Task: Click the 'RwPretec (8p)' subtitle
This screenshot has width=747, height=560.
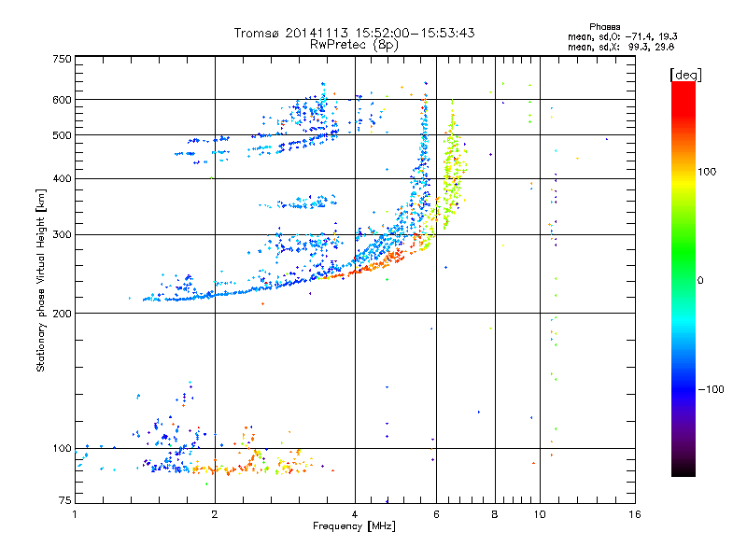Action: (354, 45)
